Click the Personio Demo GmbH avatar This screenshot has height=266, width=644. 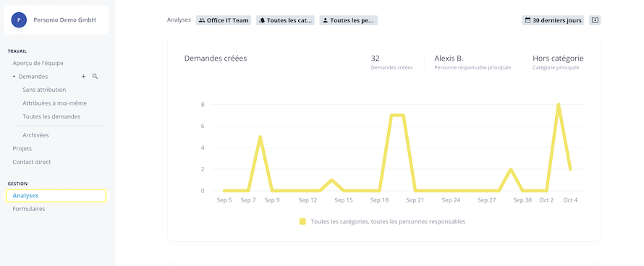[19, 20]
